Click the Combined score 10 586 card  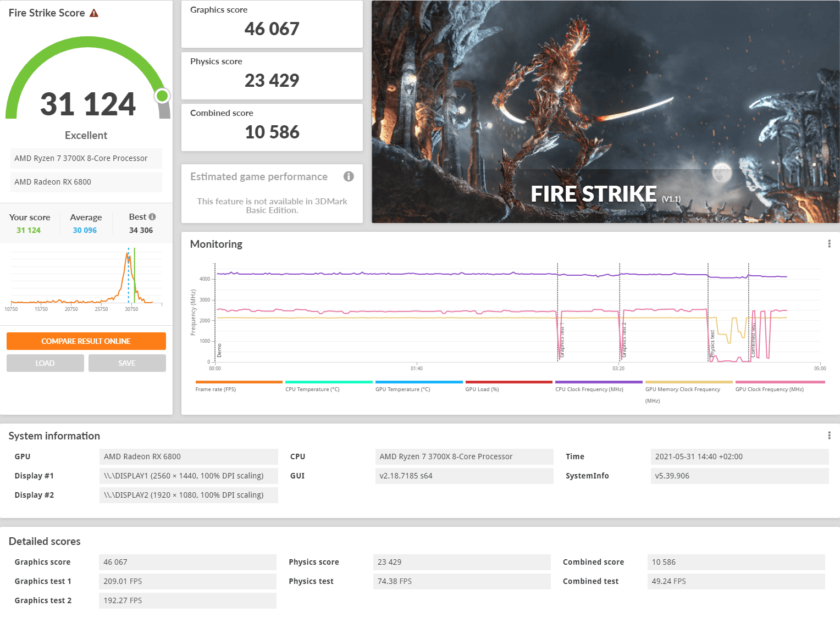click(272, 127)
